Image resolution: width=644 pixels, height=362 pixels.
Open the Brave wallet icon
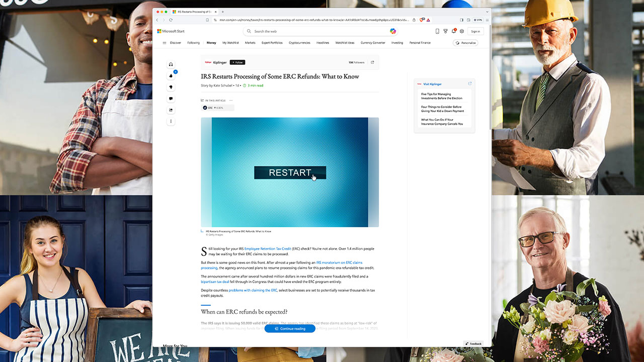coord(468,20)
